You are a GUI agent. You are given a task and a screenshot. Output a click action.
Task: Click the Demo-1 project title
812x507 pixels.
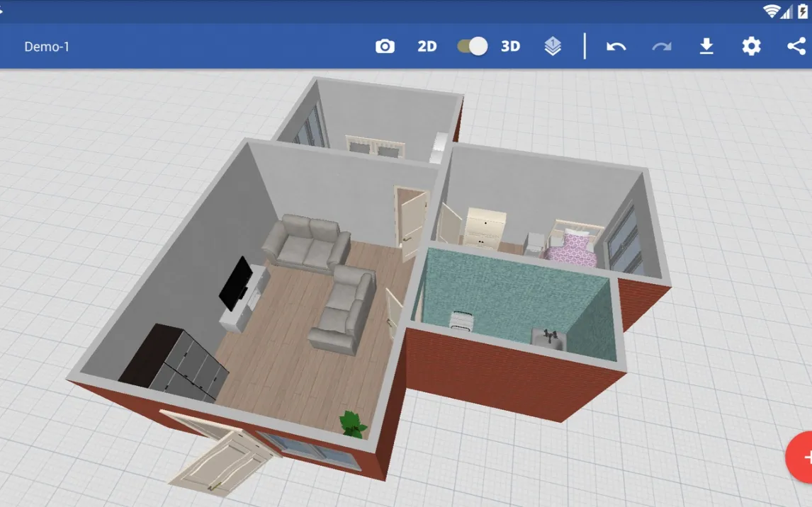coord(47,47)
